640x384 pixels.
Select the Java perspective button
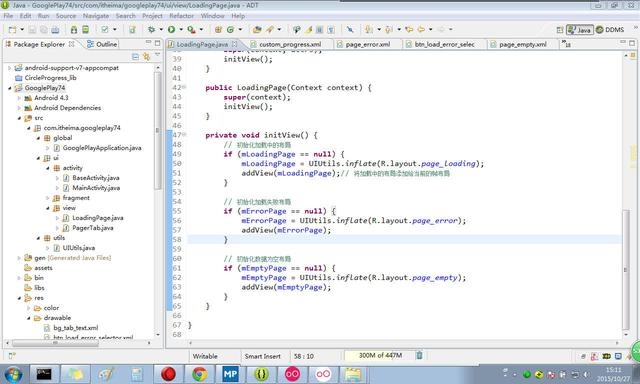pos(580,30)
